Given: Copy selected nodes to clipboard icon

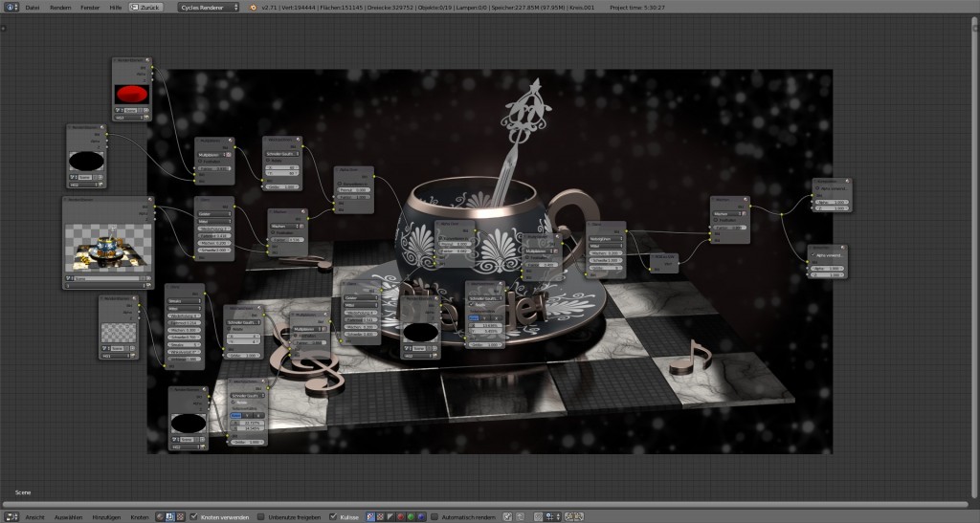Looking at the screenshot, I should pos(570,516).
